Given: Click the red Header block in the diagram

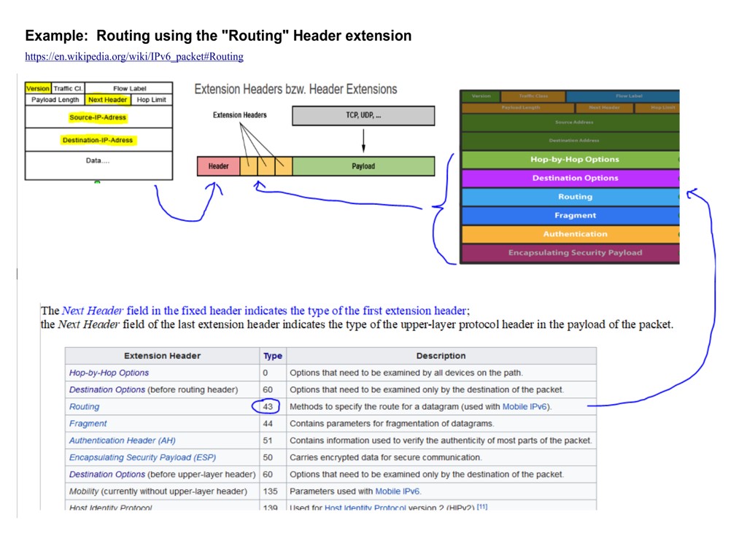Looking at the screenshot, I should pyautogui.click(x=218, y=166).
